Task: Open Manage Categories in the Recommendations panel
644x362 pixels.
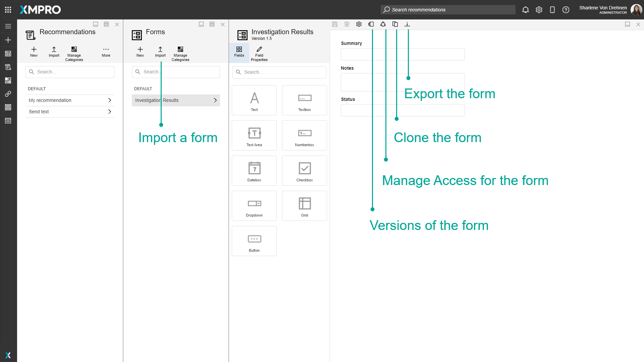Action: click(74, 53)
